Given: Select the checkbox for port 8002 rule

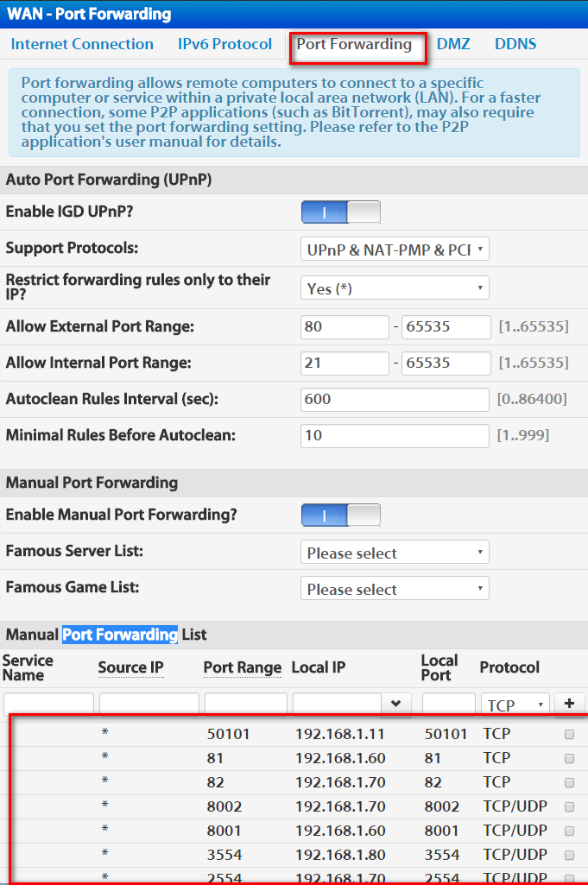Looking at the screenshot, I should pos(569,806).
